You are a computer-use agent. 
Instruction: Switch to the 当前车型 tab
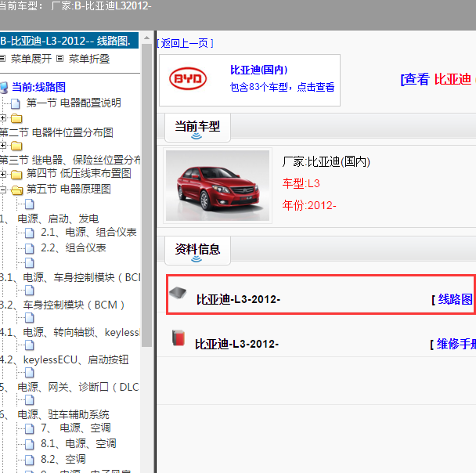click(x=197, y=128)
